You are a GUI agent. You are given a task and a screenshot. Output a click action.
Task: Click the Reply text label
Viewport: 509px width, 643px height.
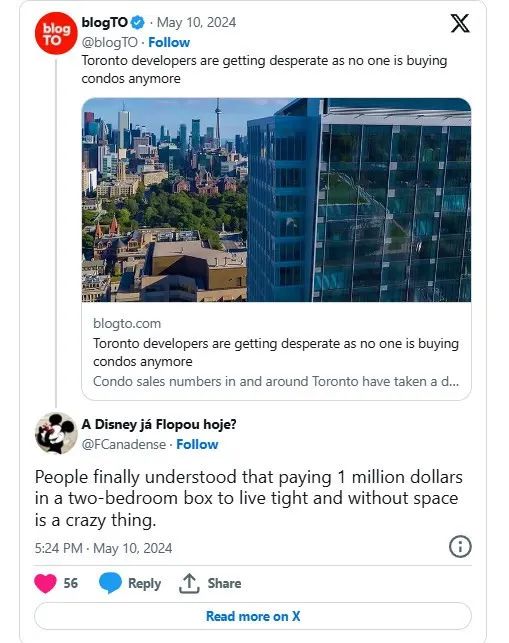(x=144, y=583)
